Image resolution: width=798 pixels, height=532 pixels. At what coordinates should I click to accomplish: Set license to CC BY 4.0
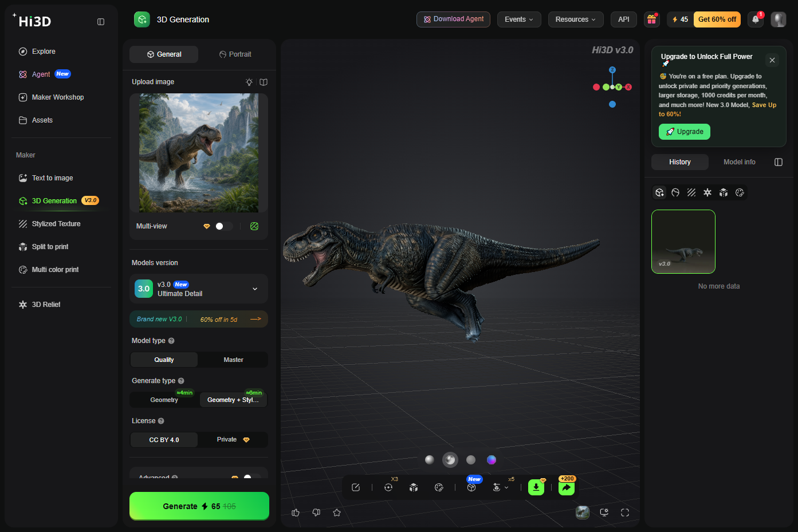[x=164, y=440]
